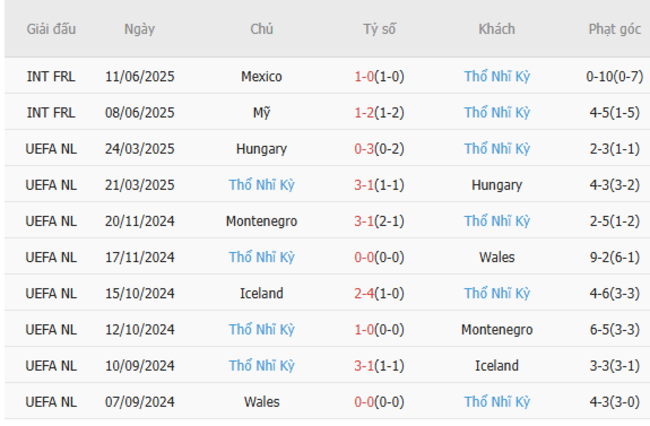This screenshot has width=650, height=426.
Task: Select the "Phạt góc" column header
Action: click(x=614, y=29)
